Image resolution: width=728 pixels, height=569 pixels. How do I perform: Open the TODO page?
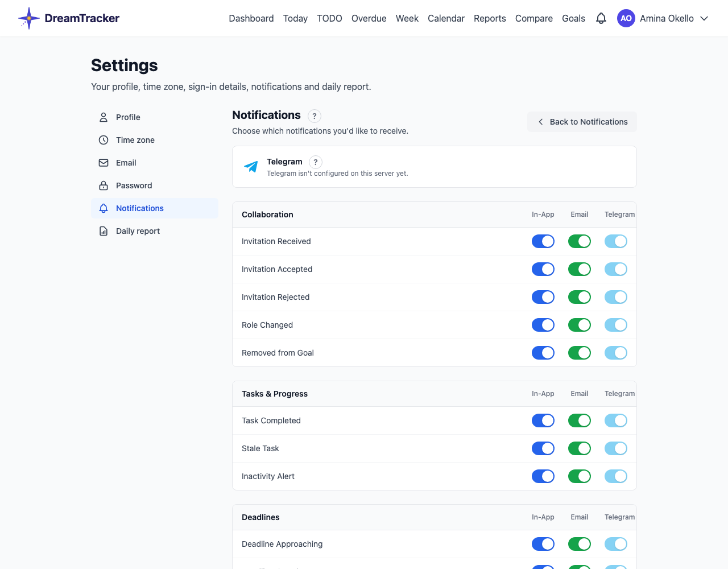coord(329,18)
